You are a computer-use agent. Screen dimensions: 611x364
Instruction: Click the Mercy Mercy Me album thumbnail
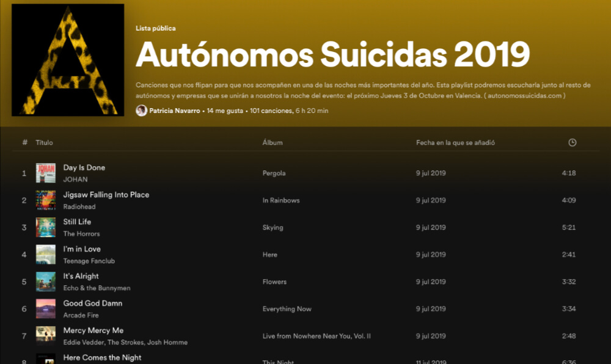pos(46,336)
